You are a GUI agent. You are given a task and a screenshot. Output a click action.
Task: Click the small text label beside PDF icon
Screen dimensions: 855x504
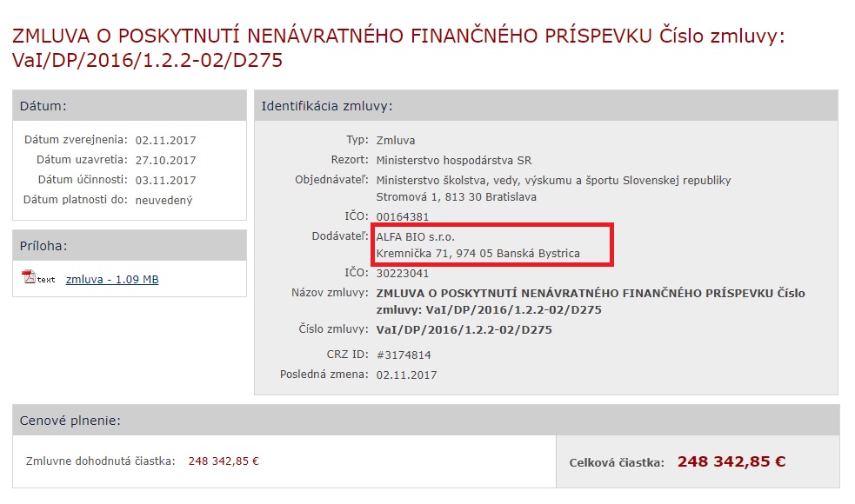[46, 280]
